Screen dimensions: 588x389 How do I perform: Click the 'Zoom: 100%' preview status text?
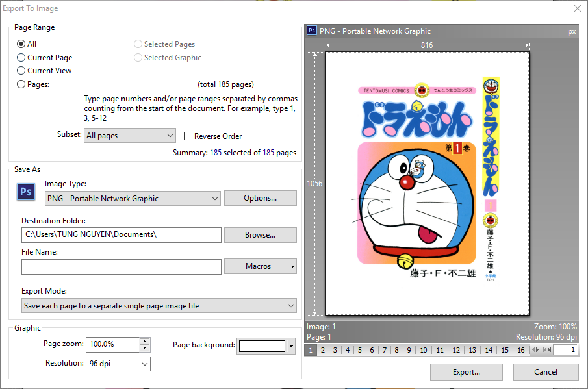coord(556,327)
